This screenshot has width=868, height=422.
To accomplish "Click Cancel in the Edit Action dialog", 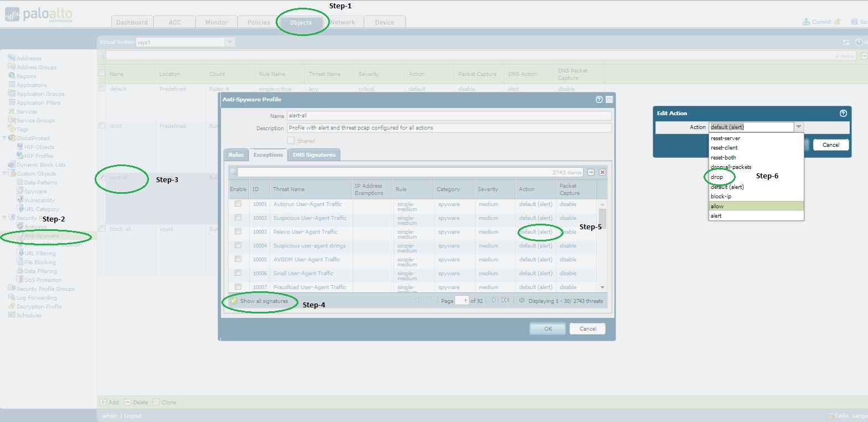I will (x=830, y=145).
